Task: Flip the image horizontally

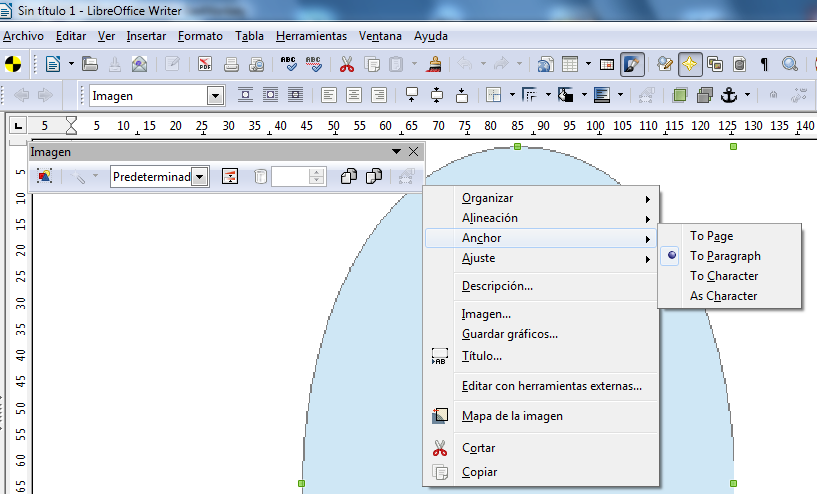Action: 349,177
